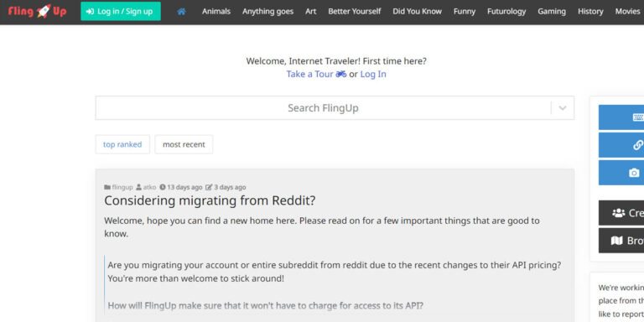Viewport: 644px width, 322px height.
Task: Select the top ranked tab
Action: [x=122, y=144]
